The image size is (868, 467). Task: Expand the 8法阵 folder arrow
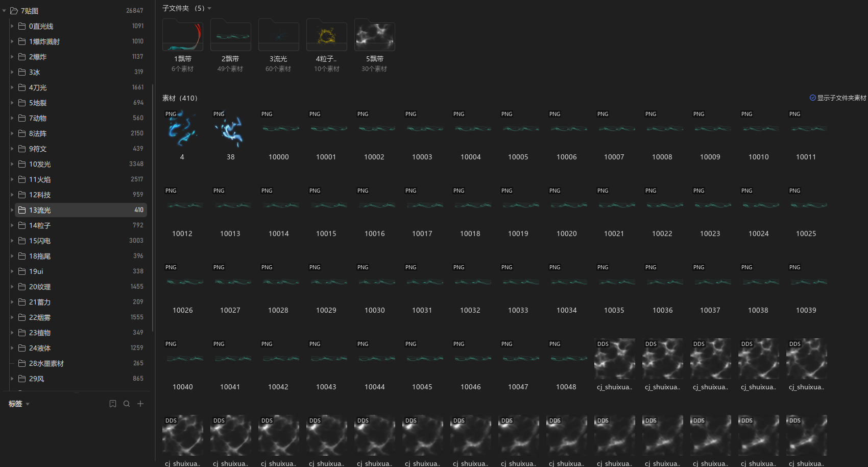point(12,133)
